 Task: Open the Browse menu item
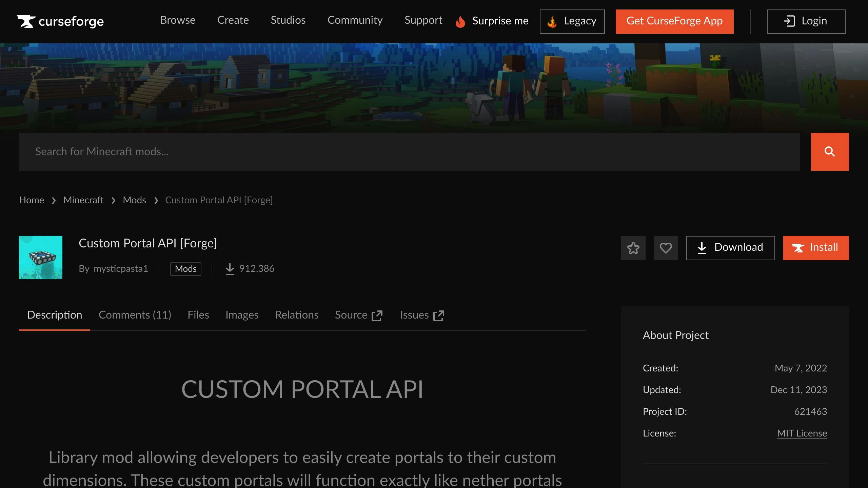178,21
